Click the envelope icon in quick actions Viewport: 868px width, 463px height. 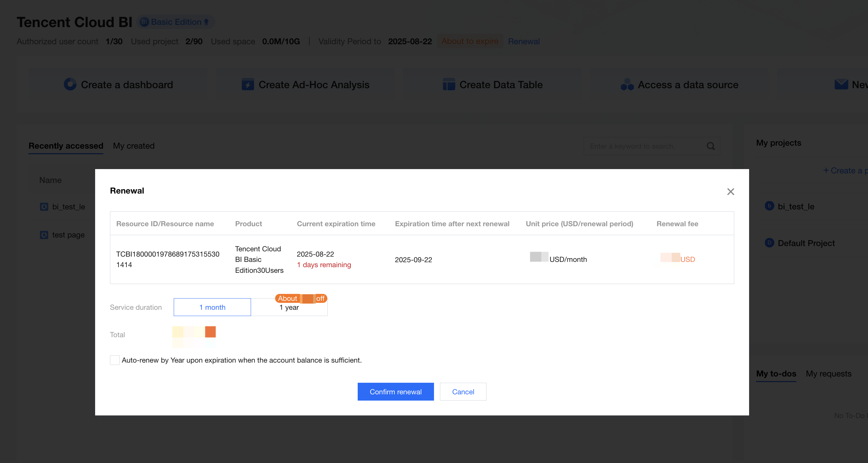[x=841, y=84]
